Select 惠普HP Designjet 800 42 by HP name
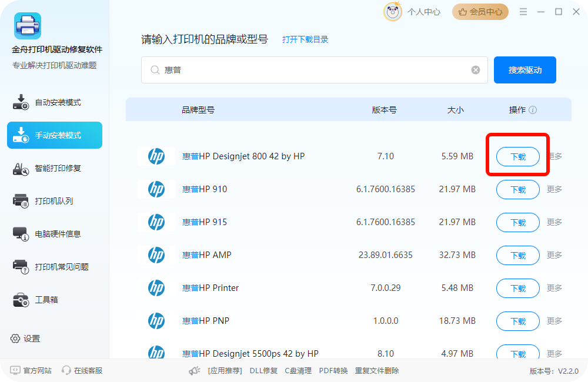588x382 pixels. [x=243, y=156]
